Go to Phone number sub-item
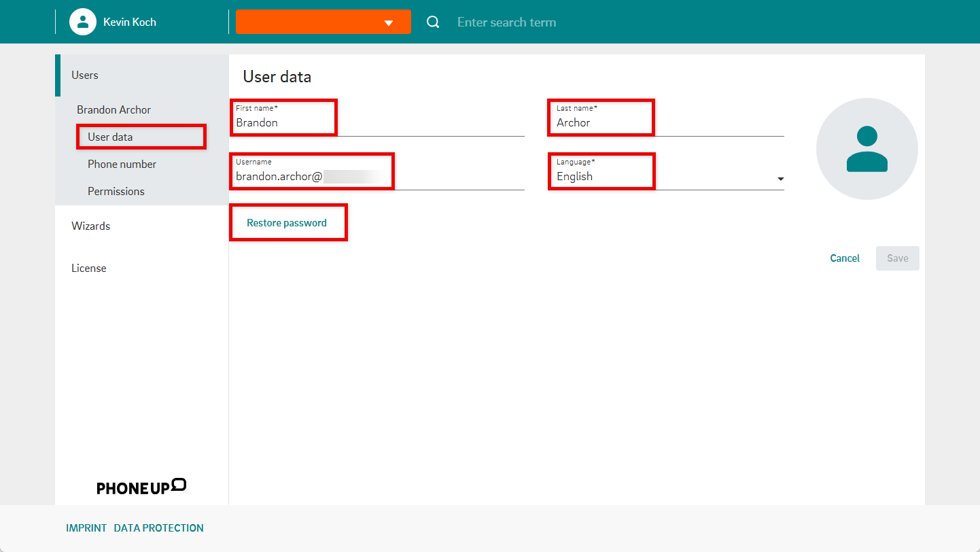This screenshot has width=980, height=552. (x=122, y=164)
